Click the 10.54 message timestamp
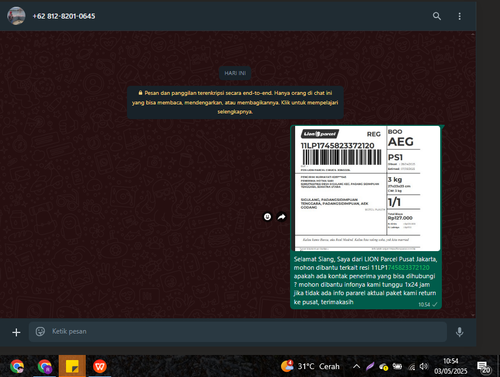Screen dimensions: 500x377 click(424, 304)
